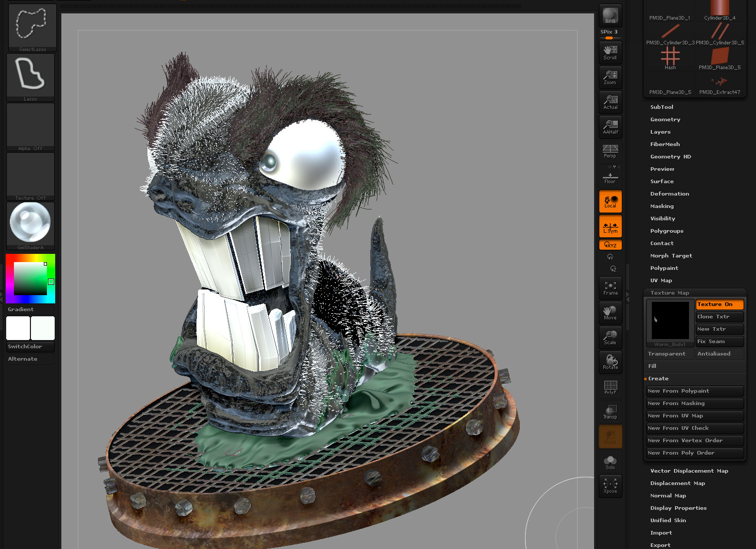756x549 pixels.
Task: Disable the Ghost transparency mode
Action: click(610, 436)
